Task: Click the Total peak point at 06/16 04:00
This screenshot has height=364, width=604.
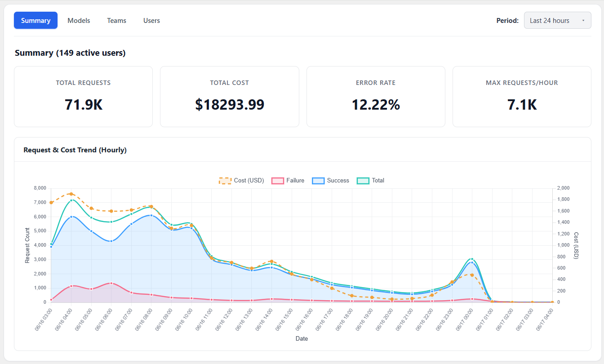Action: 71,200
